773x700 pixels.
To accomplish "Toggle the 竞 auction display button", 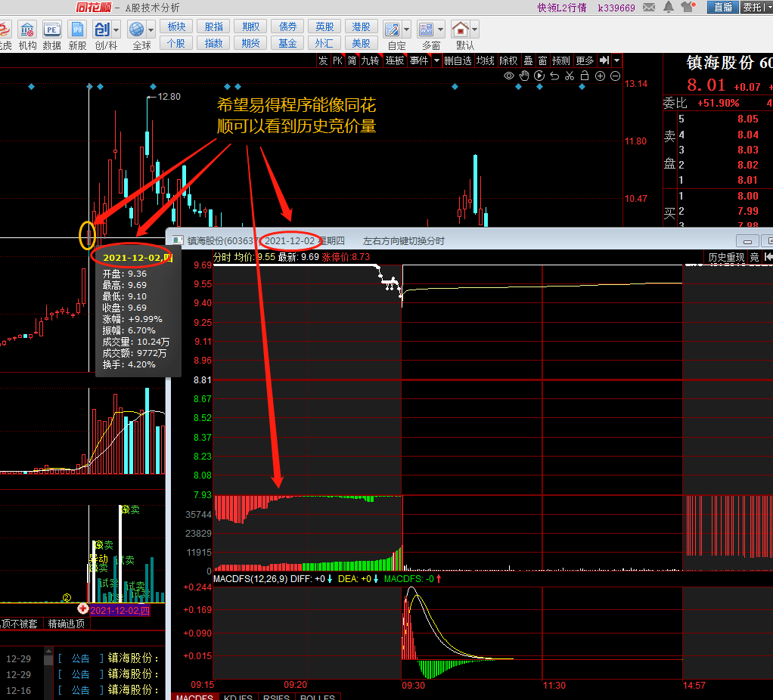I will coord(754,257).
